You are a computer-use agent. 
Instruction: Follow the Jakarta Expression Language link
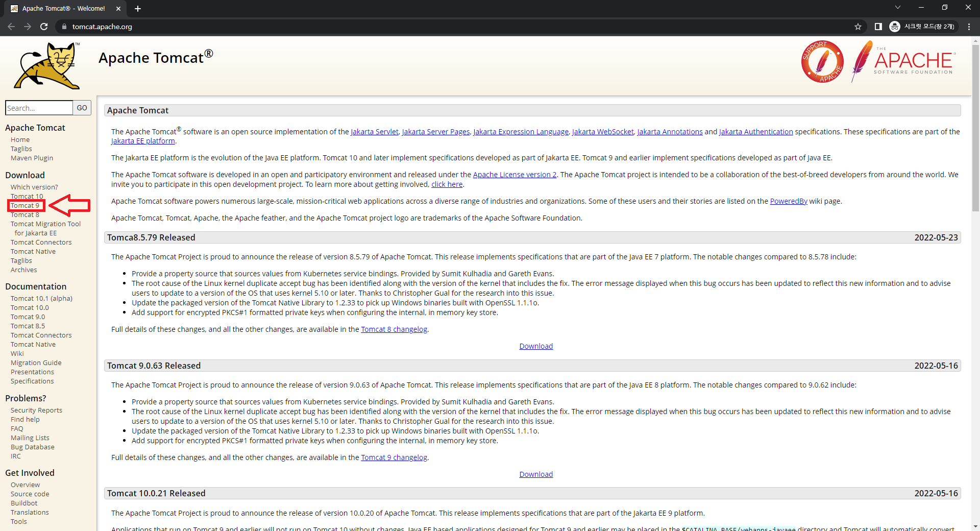(521, 132)
